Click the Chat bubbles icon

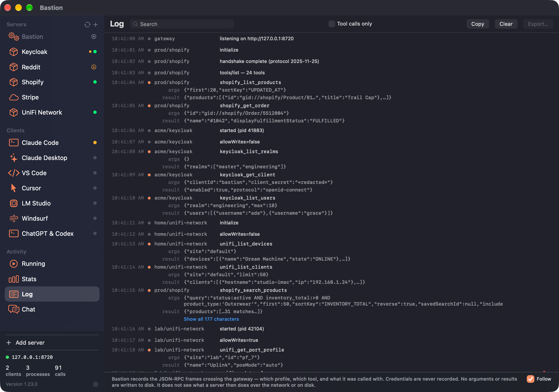tap(14, 309)
